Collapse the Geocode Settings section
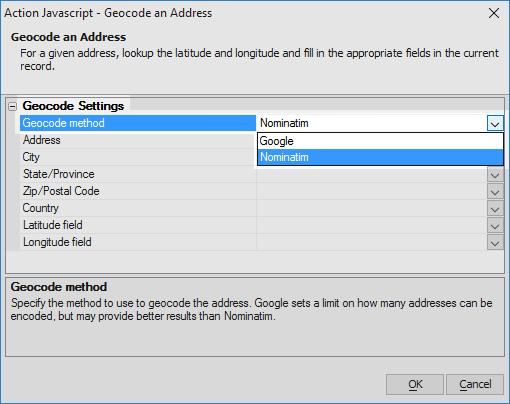Screen dimensions: 510x404 point(12,106)
